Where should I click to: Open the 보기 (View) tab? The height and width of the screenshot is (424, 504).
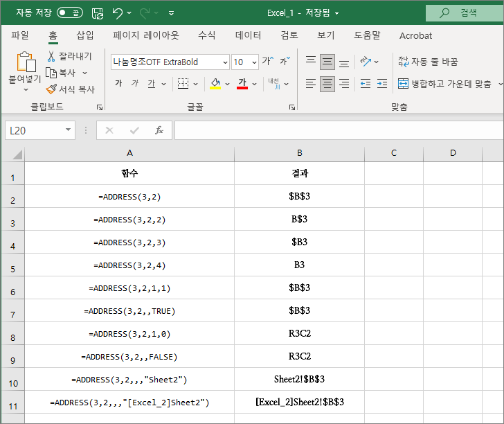[326, 35]
